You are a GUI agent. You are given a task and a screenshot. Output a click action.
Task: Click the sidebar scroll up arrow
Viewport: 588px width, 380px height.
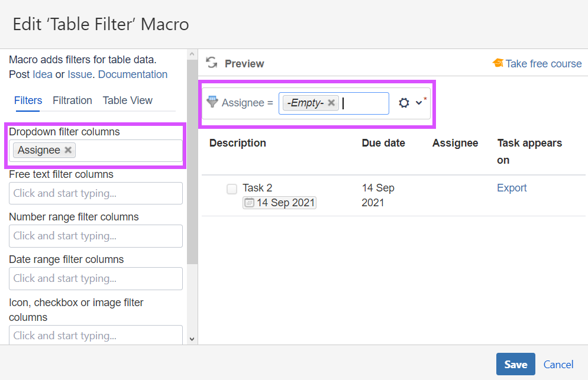click(192, 54)
